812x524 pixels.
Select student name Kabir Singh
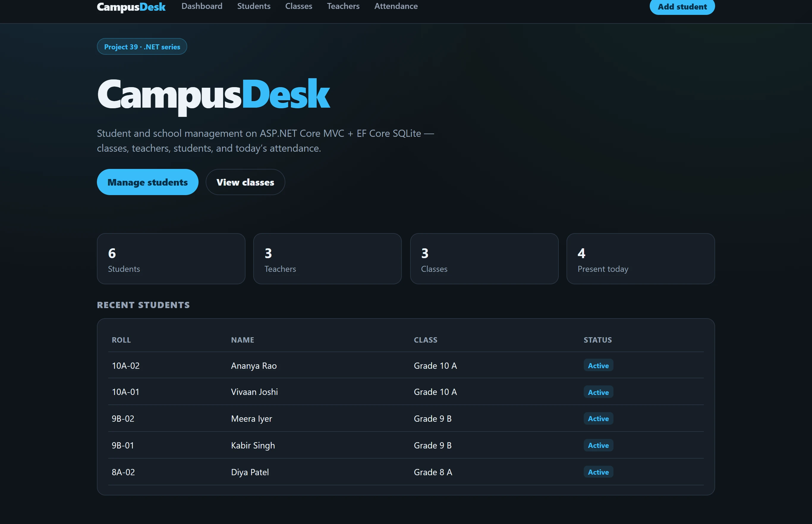click(x=253, y=445)
